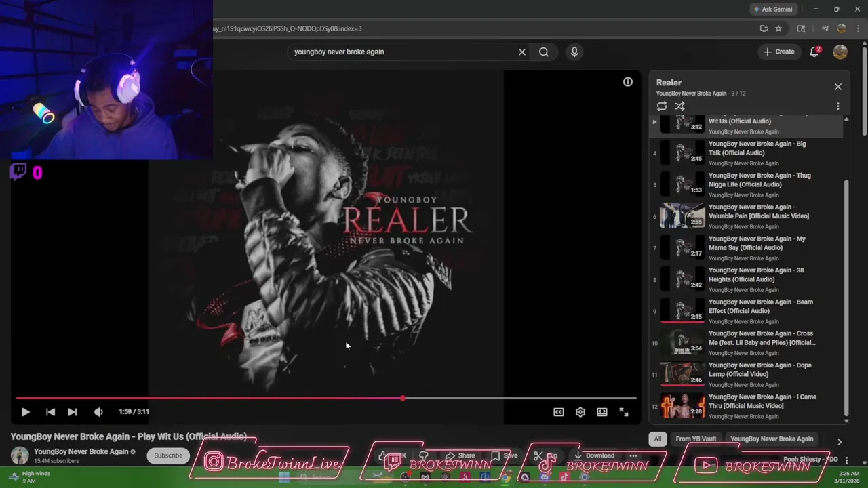Open Realer playlist more options menu
868x488 pixels.
click(x=838, y=106)
